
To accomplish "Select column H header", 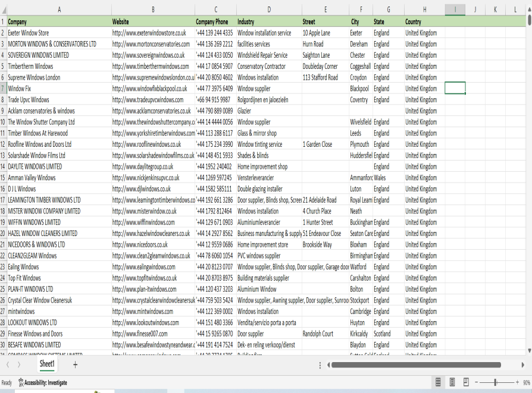I will click(x=424, y=10).
